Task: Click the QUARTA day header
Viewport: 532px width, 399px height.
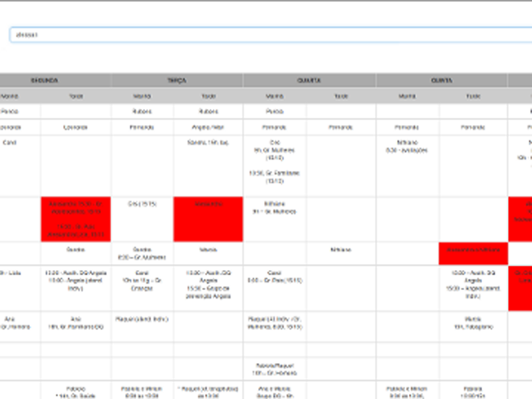Action: (309, 80)
